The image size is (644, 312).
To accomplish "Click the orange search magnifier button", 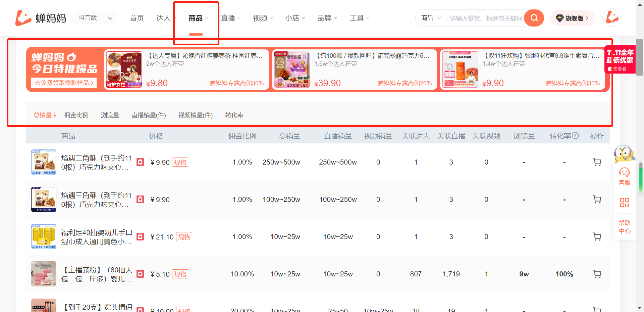I will point(534,18).
